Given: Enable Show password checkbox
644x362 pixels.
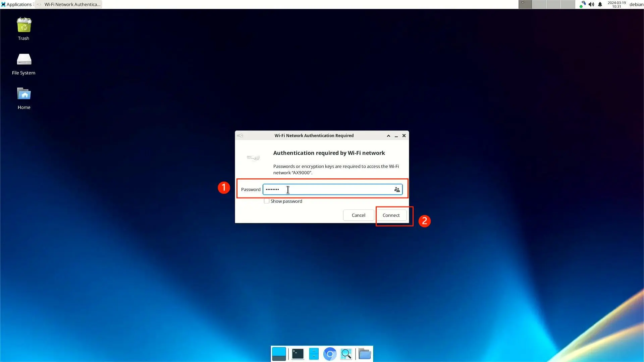Looking at the screenshot, I should coord(266,201).
